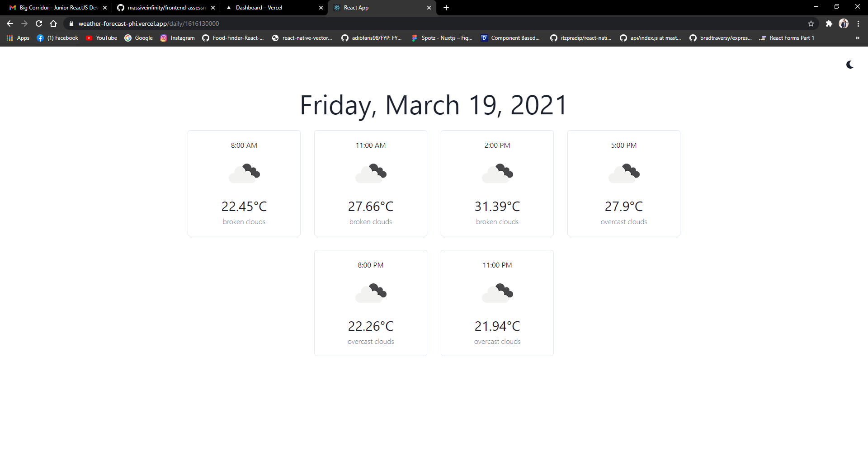Image resolution: width=868 pixels, height=470 pixels.
Task: Click the padlock icon in the address bar
Action: tap(71, 23)
